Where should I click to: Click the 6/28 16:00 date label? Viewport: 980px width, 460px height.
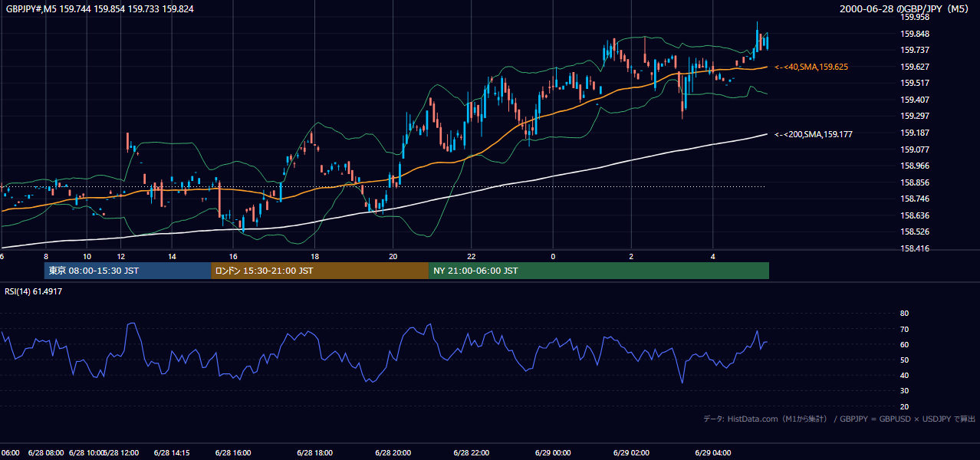coord(234,453)
